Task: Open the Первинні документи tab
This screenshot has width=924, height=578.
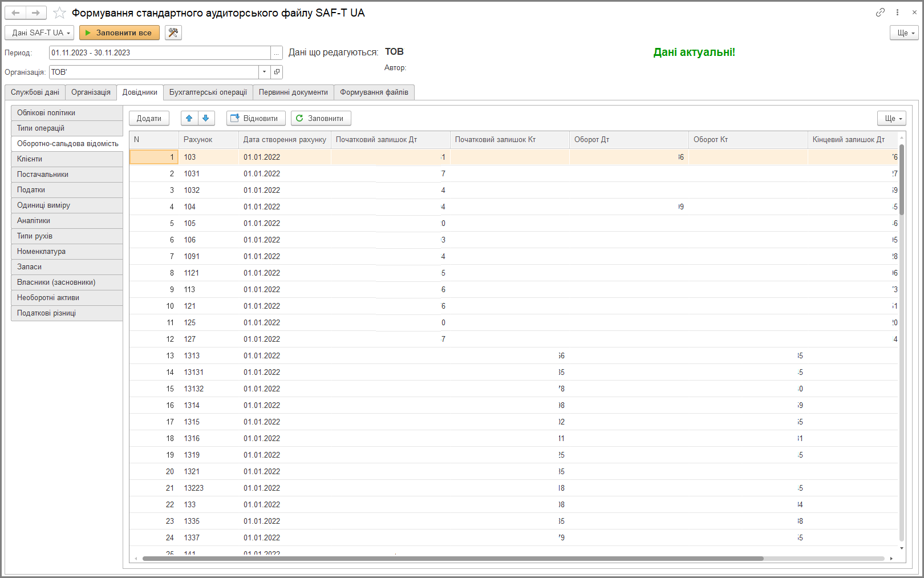Action: [293, 92]
